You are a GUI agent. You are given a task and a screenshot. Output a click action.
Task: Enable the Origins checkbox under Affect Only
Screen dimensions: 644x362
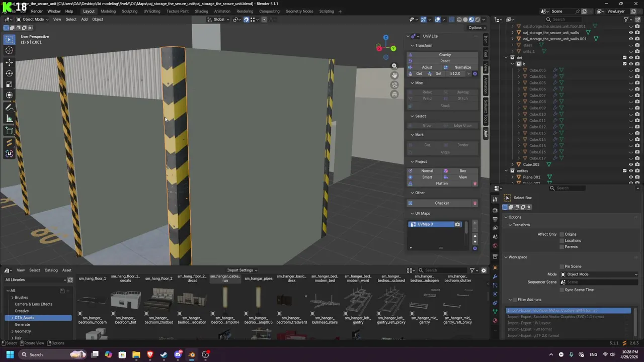click(562, 234)
